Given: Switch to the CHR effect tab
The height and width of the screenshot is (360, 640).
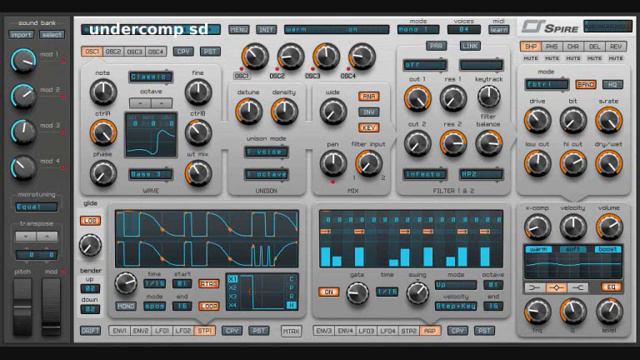Looking at the screenshot, I should 573,47.
